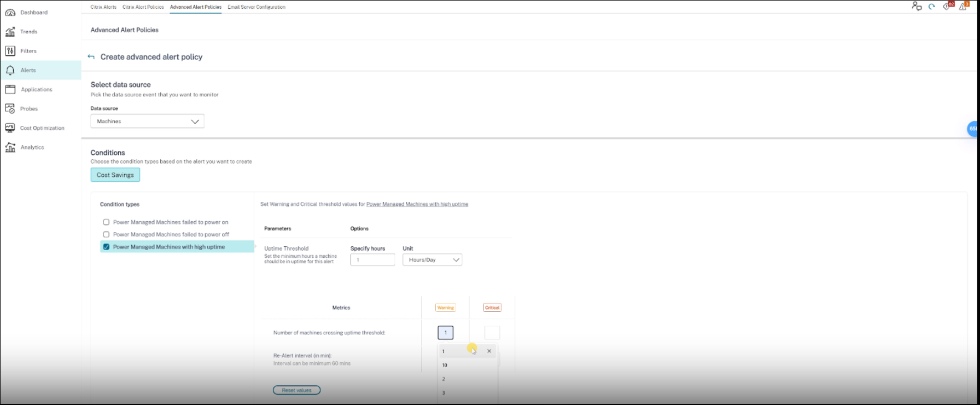
Task: Click the Condition types heading
Action: point(120,204)
